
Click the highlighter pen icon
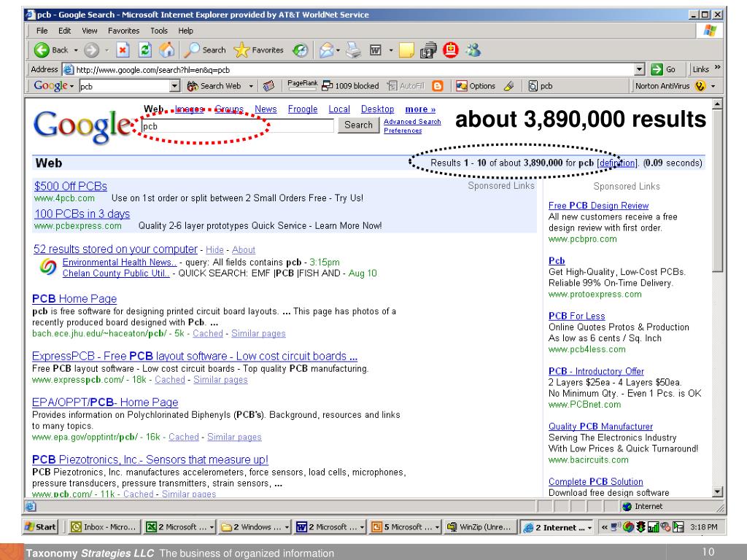[508, 86]
